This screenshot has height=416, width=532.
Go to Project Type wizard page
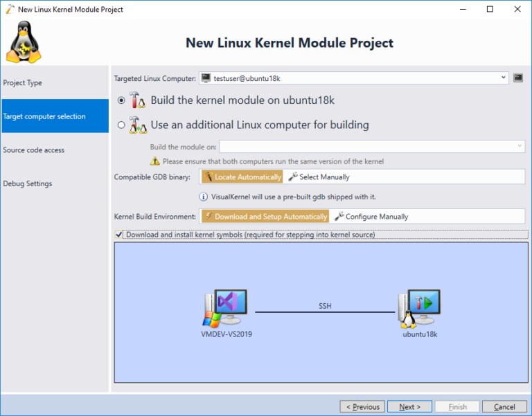pyautogui.click(x=55, y=83)
